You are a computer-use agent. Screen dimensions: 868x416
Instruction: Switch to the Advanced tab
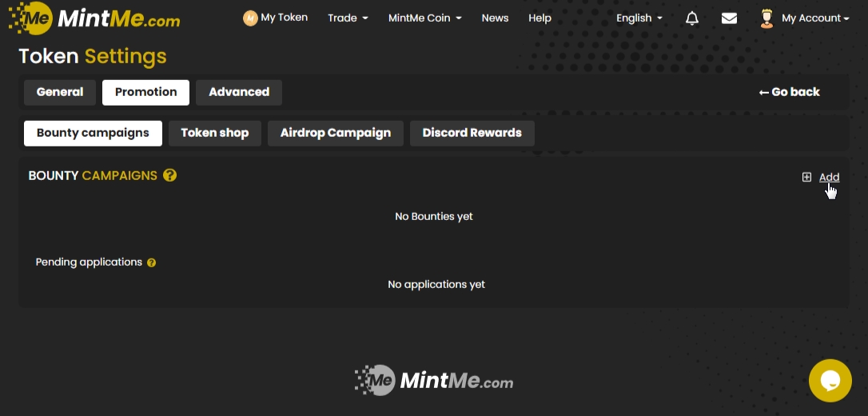click(239, 92)
